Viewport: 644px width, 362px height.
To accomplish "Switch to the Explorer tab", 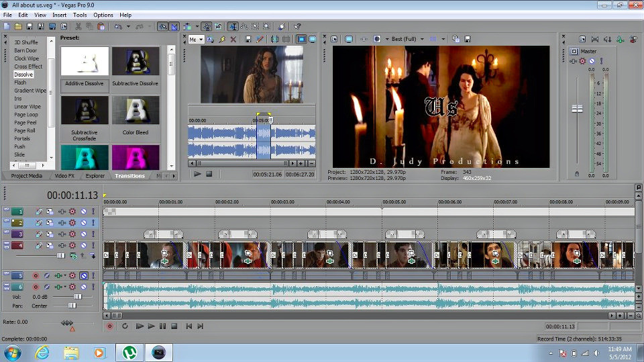I will (95, 176).
